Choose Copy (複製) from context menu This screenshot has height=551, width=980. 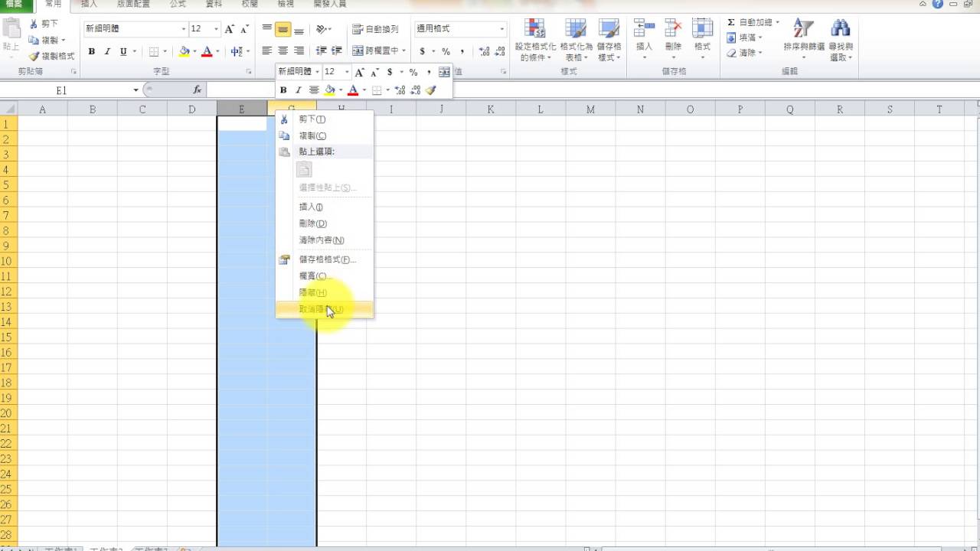325,135
